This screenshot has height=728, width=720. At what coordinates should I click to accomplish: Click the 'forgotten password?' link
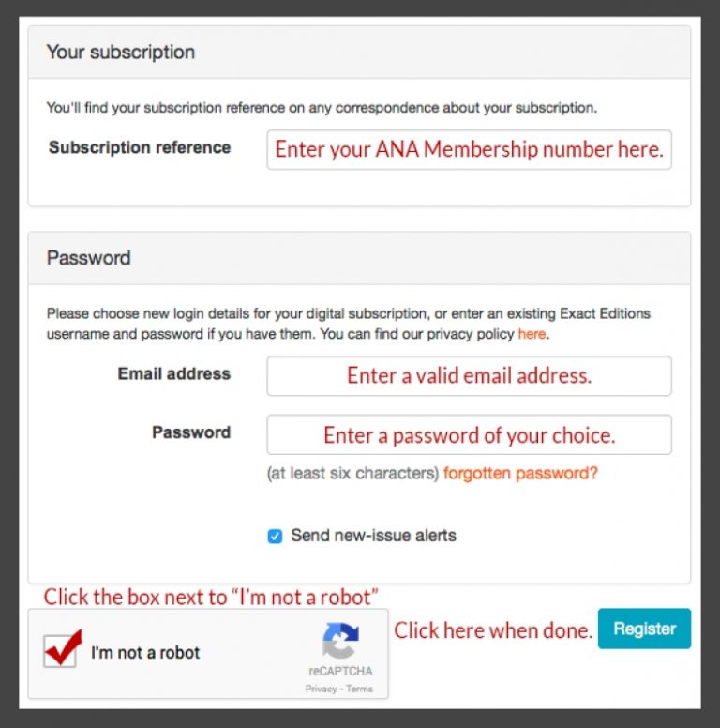(x=520, y=474)
